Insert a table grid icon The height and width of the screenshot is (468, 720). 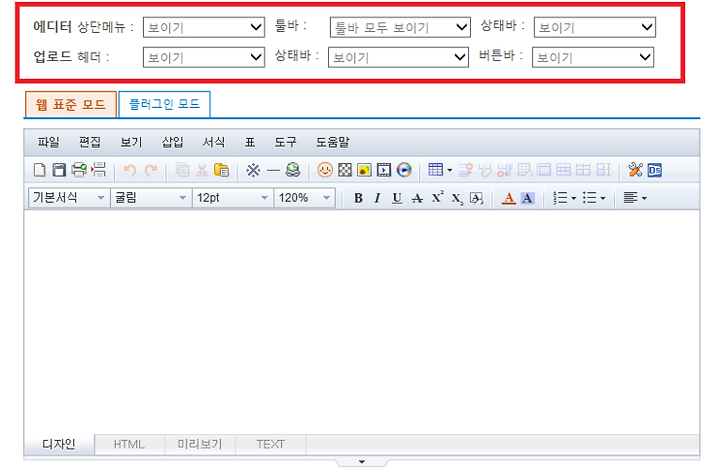pyautogui.click(x=435, y=170)
